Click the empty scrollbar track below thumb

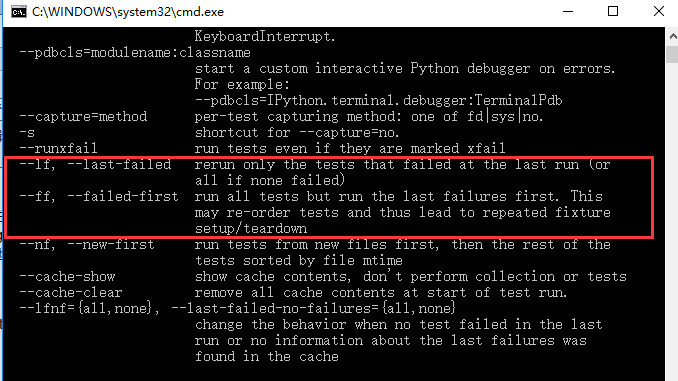tap(672, 216)
